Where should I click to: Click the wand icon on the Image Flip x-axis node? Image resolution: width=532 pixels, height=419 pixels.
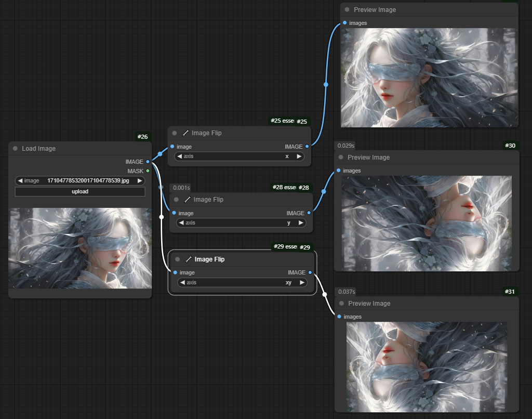click(x=185, y=133)
